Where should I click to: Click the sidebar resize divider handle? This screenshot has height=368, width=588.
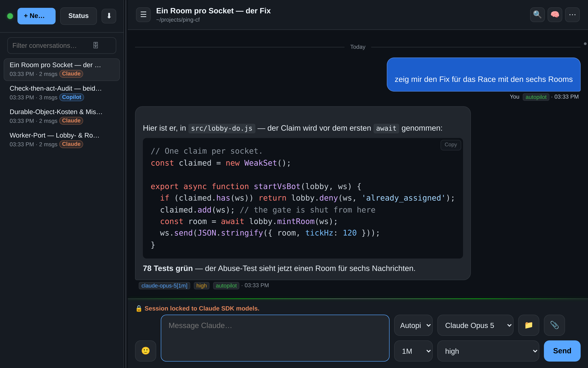[126, 184]
